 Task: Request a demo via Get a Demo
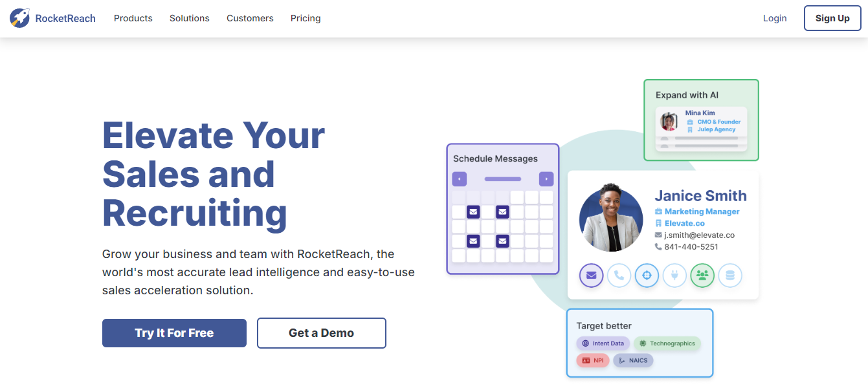(322, 333)
